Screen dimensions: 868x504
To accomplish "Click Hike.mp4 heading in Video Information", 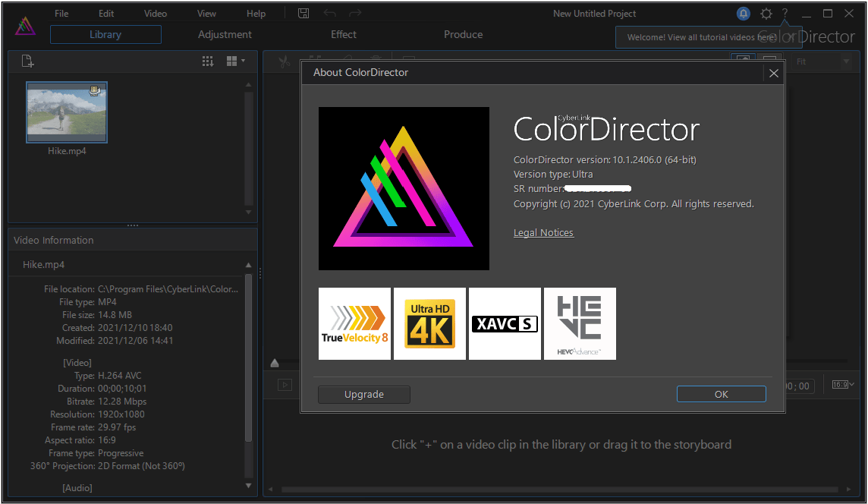I will click(44, 265).
